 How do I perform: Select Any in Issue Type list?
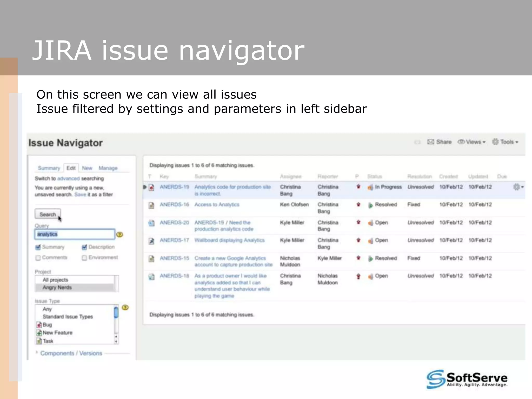coord(75,309)
